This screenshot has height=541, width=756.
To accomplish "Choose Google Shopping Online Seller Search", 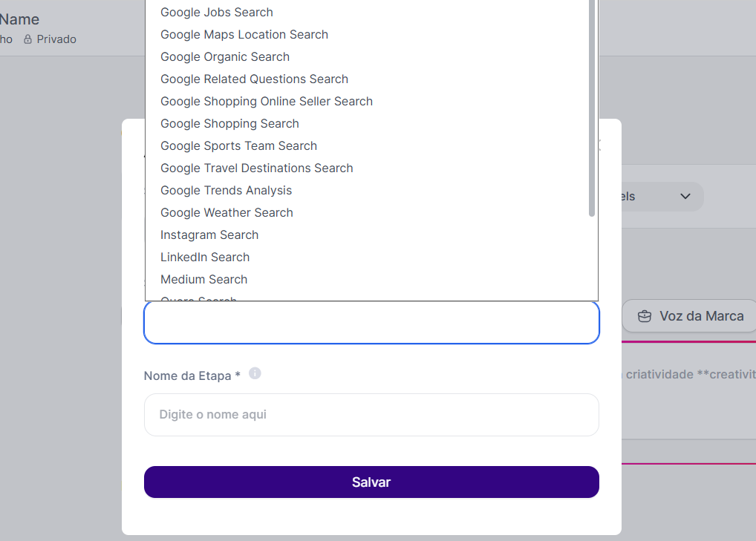I will (267, 102).
